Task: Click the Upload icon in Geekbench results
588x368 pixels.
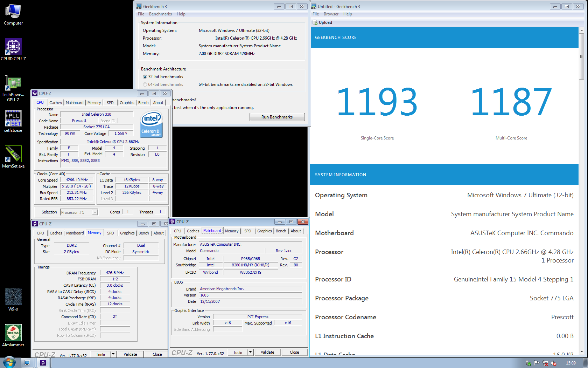Action: coord(315,22)
